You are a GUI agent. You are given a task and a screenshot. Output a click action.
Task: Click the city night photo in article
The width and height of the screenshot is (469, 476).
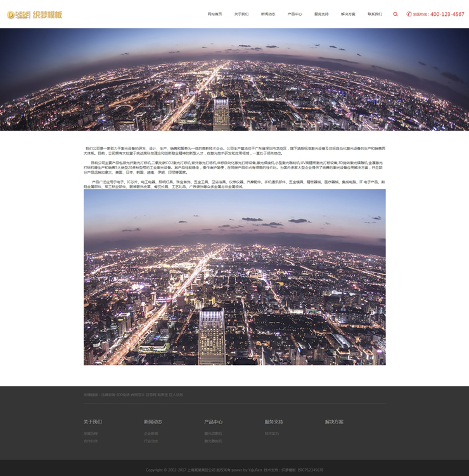click(234, 277)
